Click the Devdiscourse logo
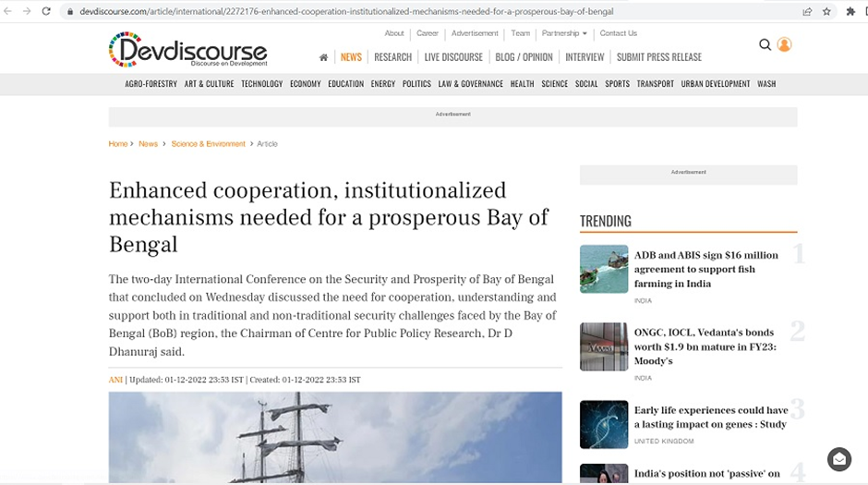Screen dimensions: 868x485 [x=188, y=50]
